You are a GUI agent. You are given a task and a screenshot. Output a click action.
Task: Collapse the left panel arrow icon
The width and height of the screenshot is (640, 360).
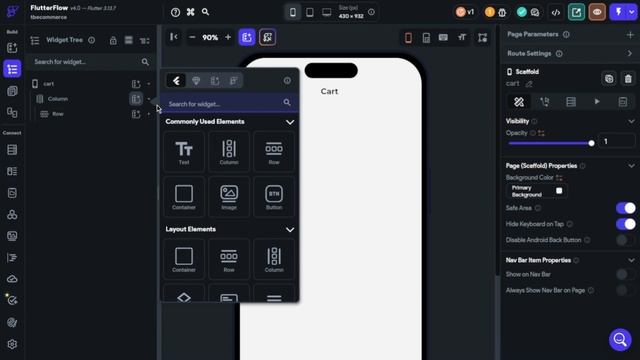click(174, 37)
